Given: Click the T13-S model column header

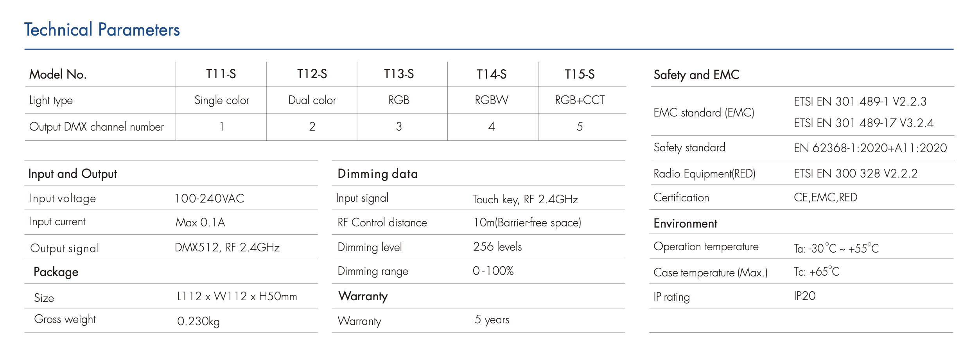Looking at the screenshot, I should coord(398,74).
